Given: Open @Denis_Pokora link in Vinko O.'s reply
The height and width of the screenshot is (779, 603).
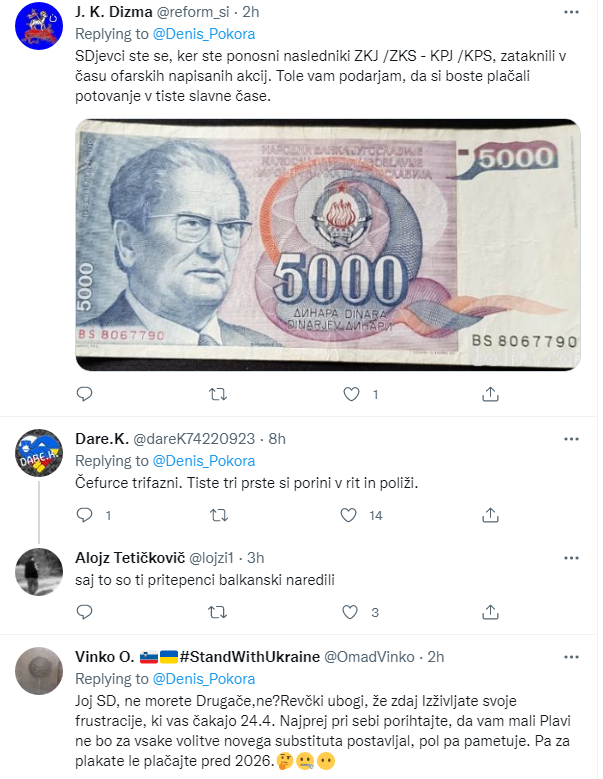Looking at the screenshot, I should 204,679.
